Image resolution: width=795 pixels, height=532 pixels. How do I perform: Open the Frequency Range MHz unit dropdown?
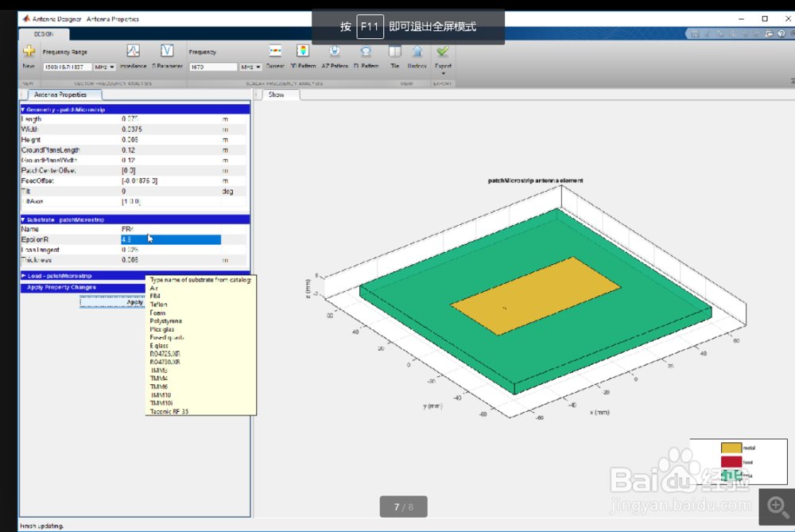[x=105, y=67]
